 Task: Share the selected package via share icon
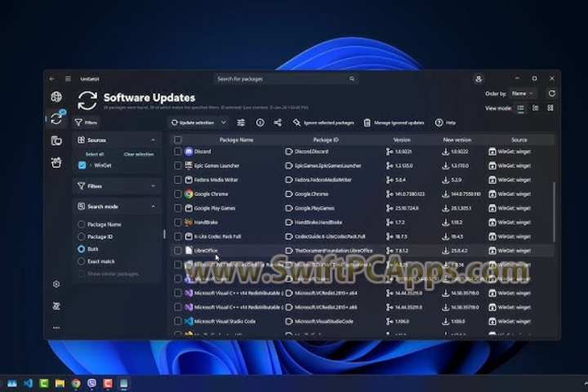click(x=278, y=122)
